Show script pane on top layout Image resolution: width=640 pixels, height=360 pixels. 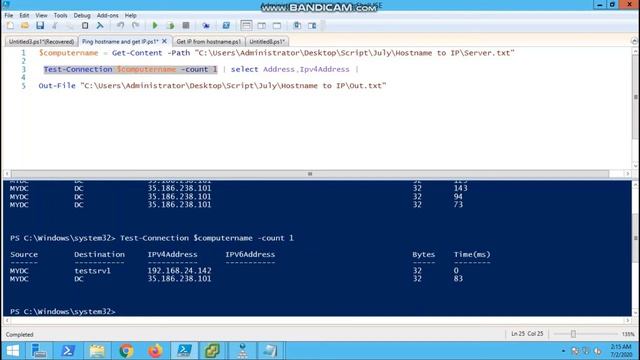click(x=246, y=26)
